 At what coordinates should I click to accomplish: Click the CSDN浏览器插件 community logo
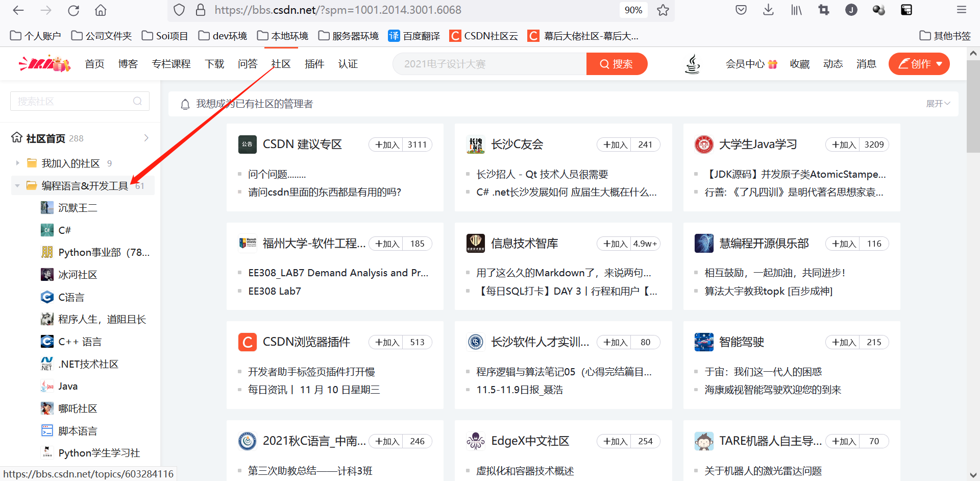pos(247,342)
